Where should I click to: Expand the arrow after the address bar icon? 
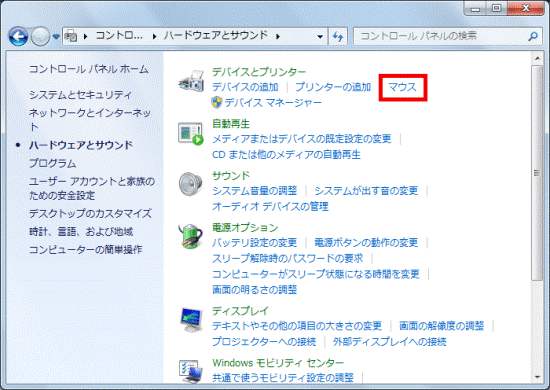86,36
